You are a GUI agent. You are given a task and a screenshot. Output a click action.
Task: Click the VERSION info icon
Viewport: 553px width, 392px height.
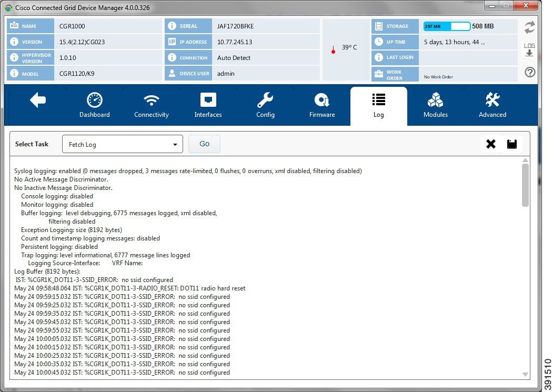coord(14,42)
